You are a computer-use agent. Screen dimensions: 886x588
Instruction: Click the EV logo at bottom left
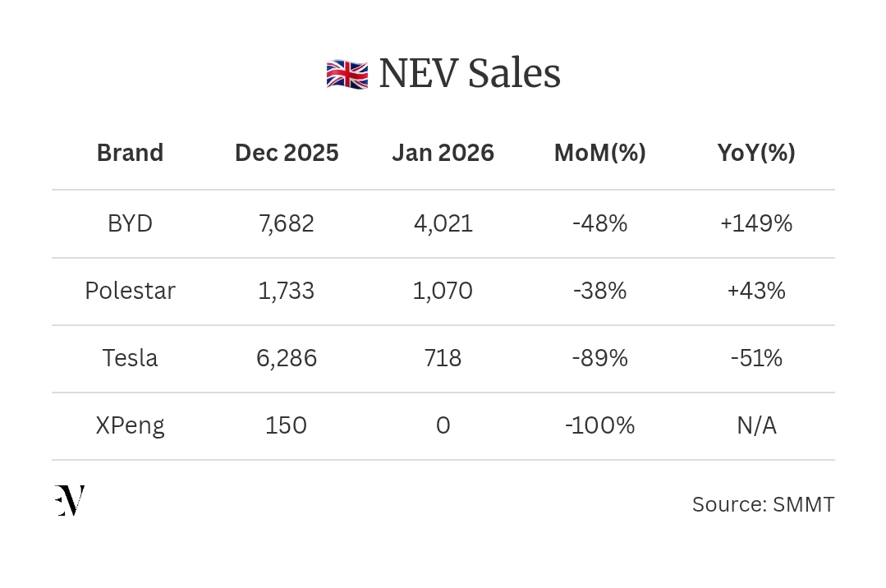click(x=70, y=500)
